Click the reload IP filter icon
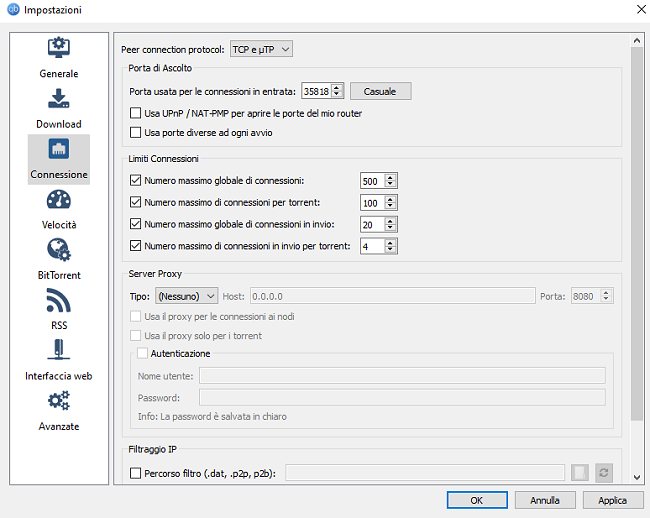 point(604,473)
